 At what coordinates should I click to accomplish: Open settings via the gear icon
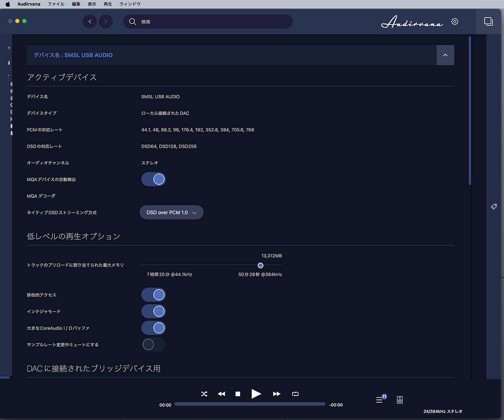(x=454, y=21)
